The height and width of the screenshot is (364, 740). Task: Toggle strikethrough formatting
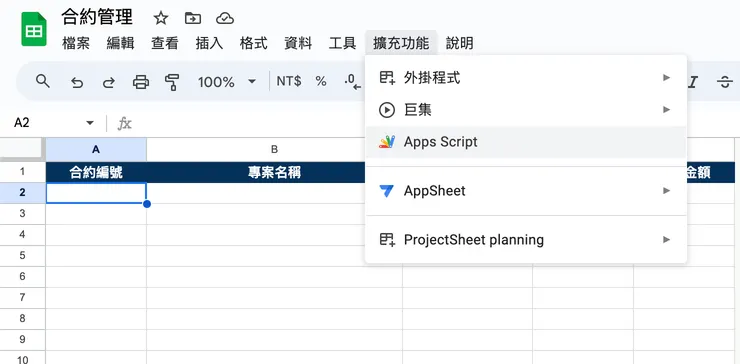click(724, 82)
